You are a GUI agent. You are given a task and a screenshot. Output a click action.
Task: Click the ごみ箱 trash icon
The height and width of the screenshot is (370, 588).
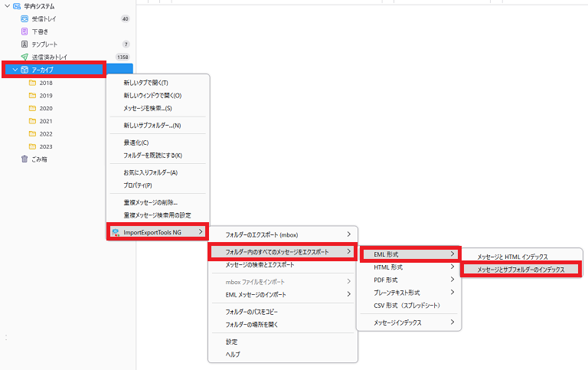coord(24,159)
